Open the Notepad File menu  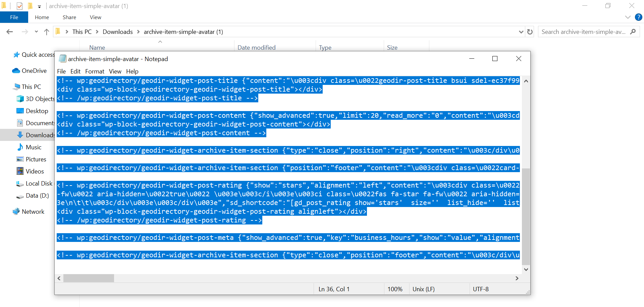click(x=61, y=71)
